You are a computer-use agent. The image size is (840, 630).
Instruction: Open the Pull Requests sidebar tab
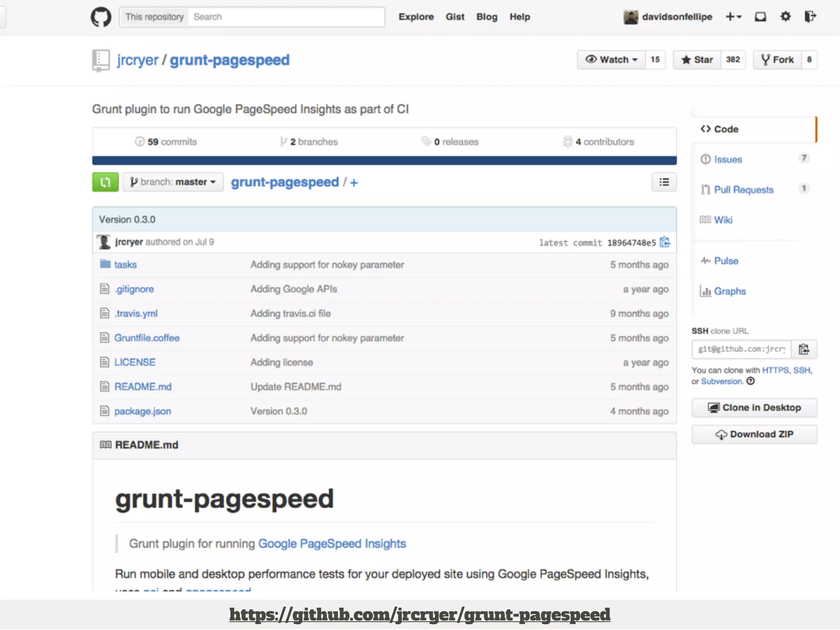click(754, 189)
